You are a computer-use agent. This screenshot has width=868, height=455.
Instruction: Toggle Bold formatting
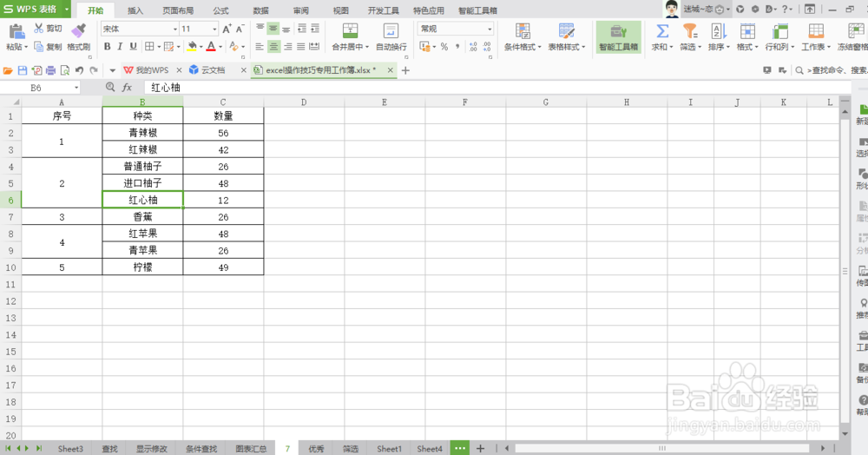click(108, 47)
